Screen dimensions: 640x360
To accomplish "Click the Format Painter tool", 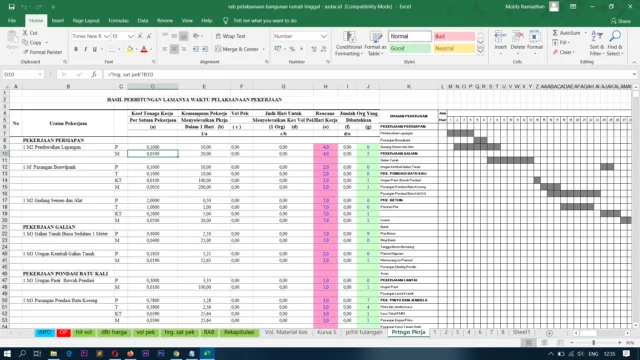I will [x=42, y=52].
